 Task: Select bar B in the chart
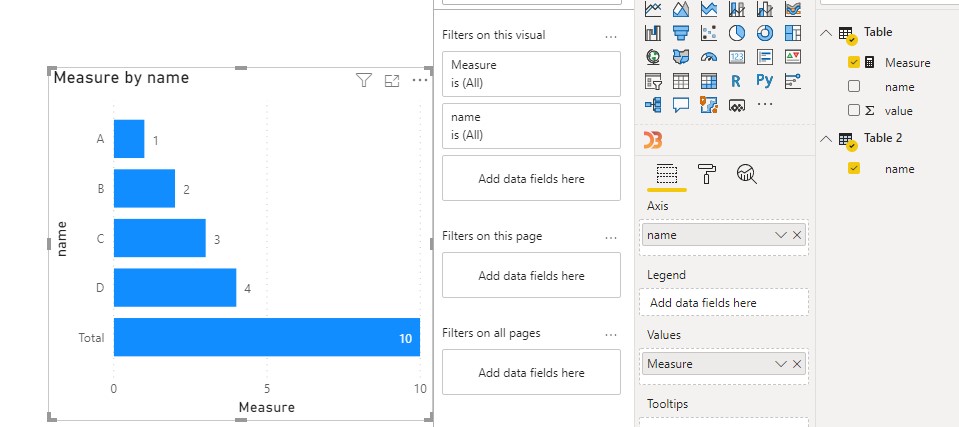144,188
